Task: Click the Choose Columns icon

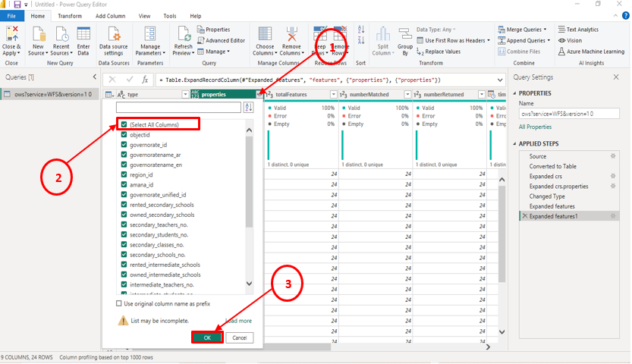Action: click(x=265, y=34)
